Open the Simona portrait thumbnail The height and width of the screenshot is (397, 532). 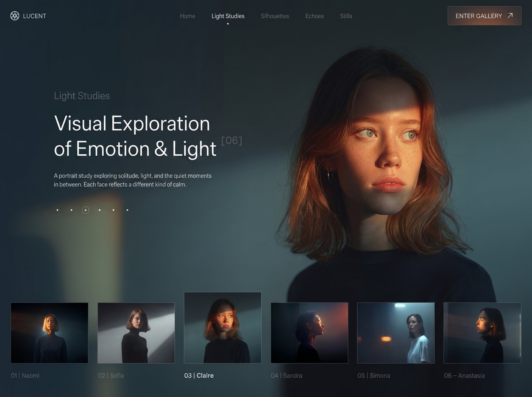click(396, 333)
